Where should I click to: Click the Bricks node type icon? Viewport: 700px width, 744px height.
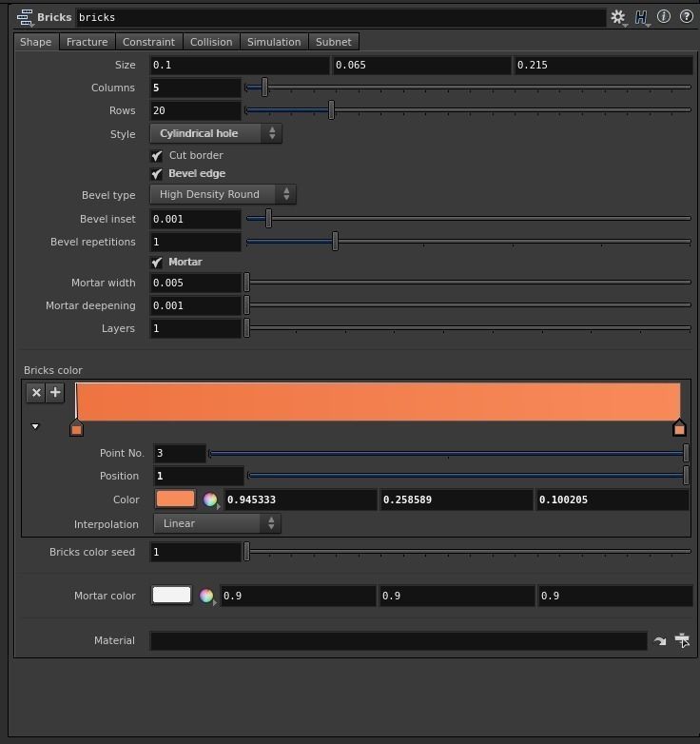[x=25, y=17]
